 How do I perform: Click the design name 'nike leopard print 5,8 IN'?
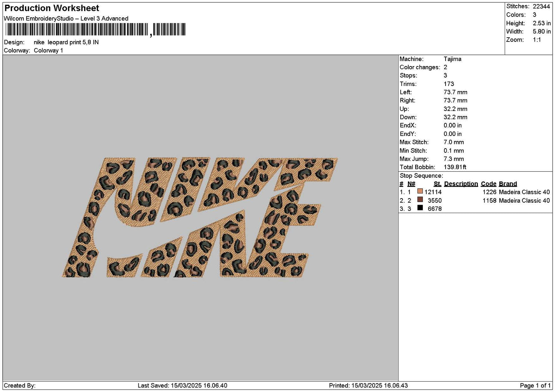click(x=66, y=42)
